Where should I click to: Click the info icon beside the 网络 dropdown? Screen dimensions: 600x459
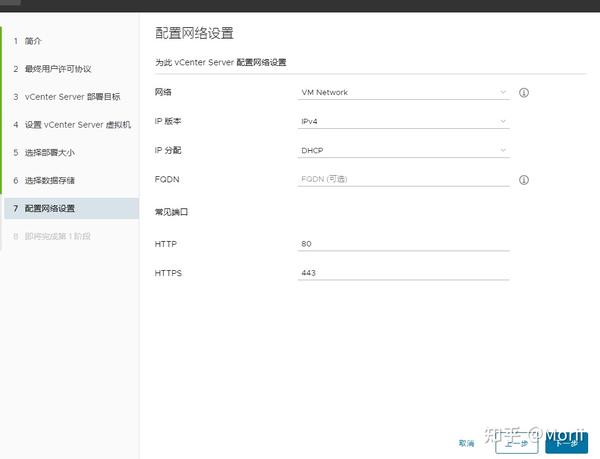[x=523, y=93]
